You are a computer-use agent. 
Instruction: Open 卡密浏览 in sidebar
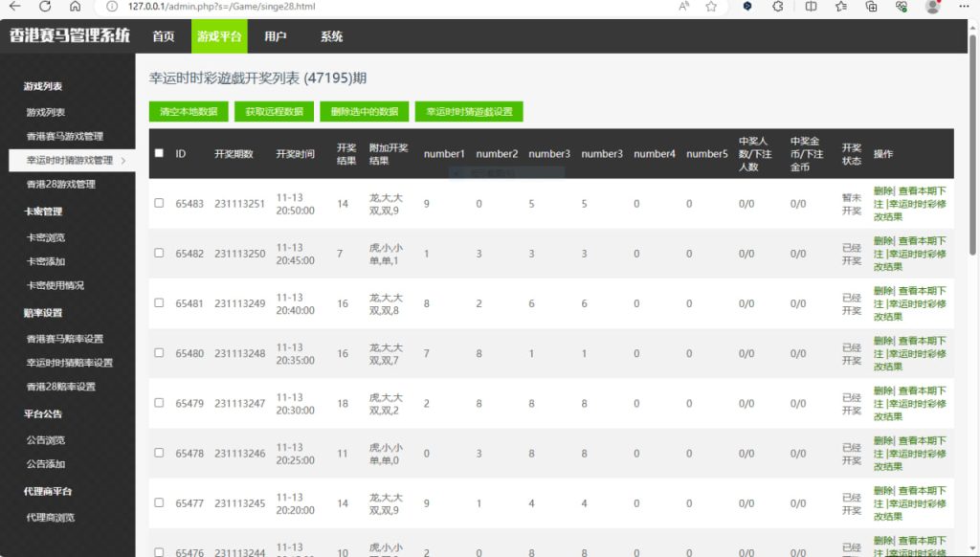[46, 237]
